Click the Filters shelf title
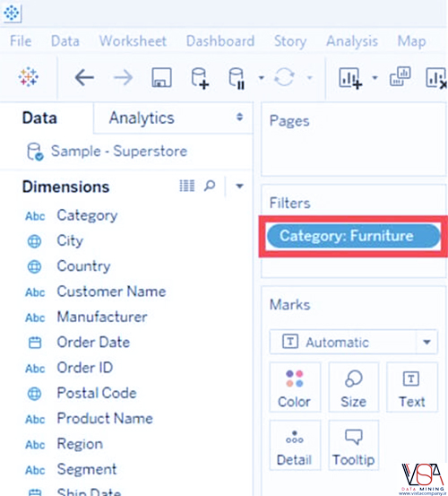This screenshot has width=448, height=496. (289, 203)
